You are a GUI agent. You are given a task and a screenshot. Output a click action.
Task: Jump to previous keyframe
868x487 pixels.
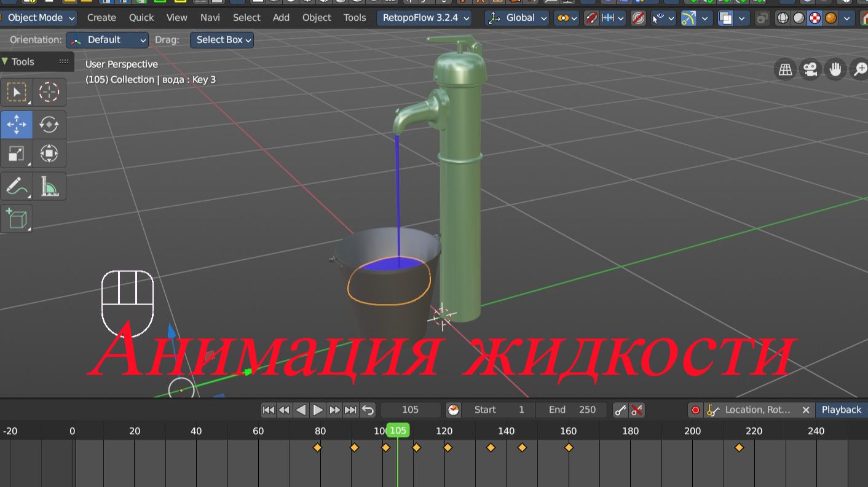click(x=284, y=410)
